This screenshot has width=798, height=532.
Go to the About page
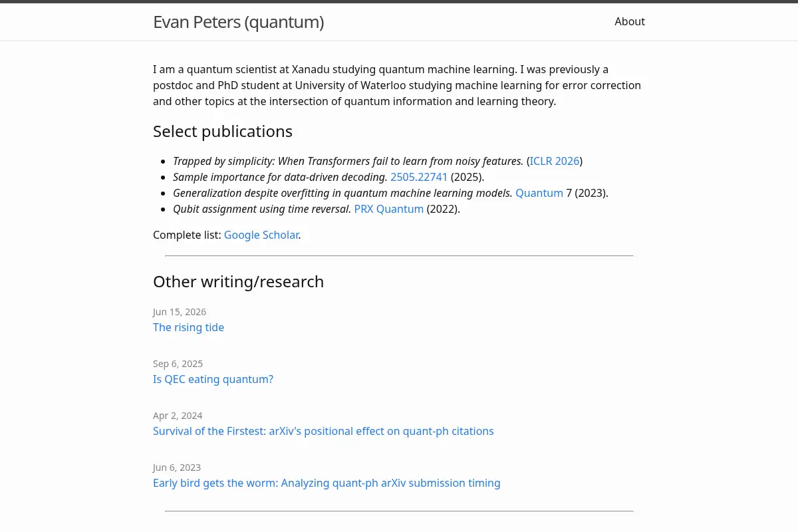630,21
